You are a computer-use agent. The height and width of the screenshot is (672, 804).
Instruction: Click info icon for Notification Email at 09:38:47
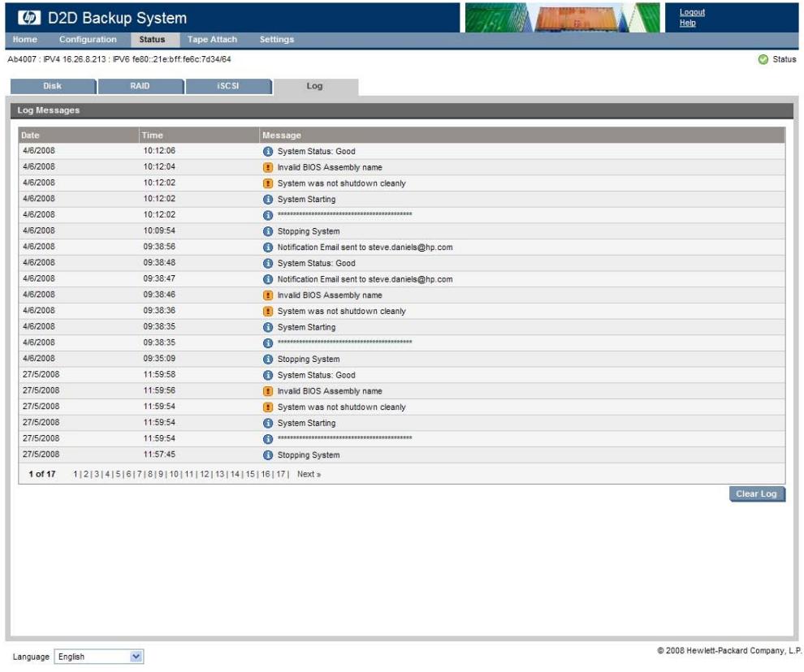tap(268, 279)
